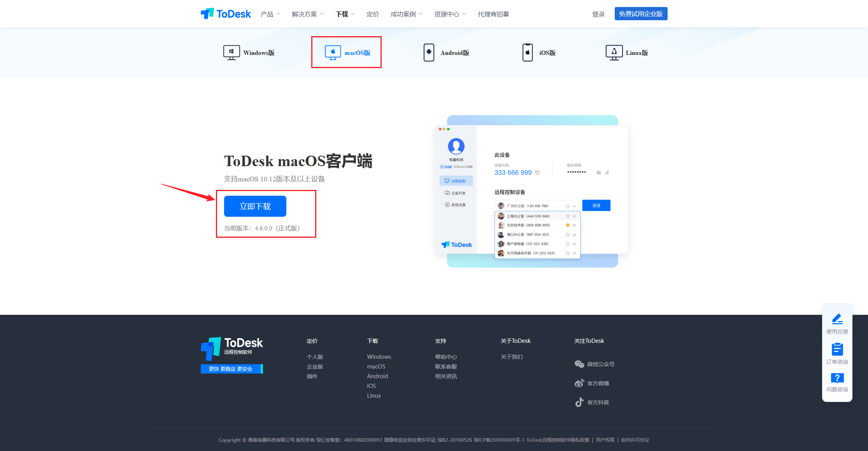Open 订单咨询 clipboard icon
Image resolution: width=868 pixels, height=451 pixels.
click(837, 349)
